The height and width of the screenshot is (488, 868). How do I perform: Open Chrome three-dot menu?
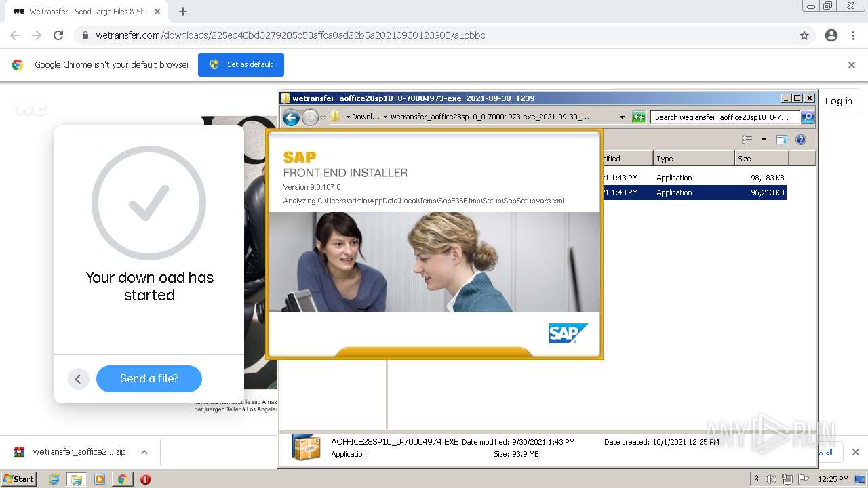point(853,35)
